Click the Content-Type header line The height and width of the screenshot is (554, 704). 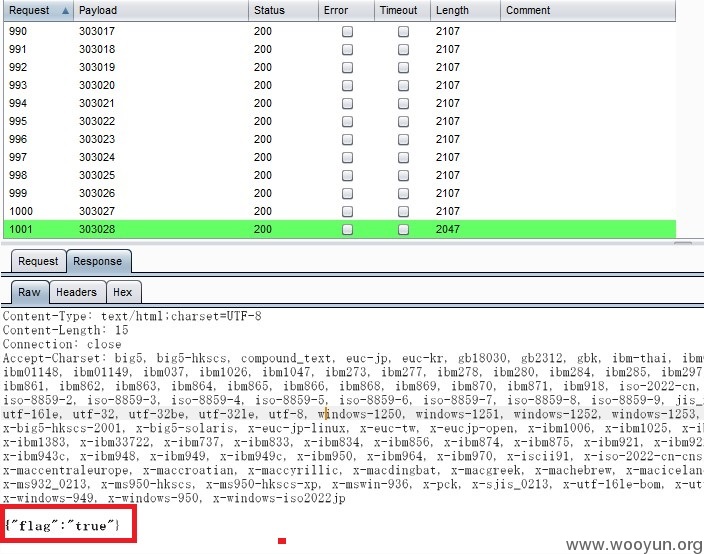coord(132,317)
